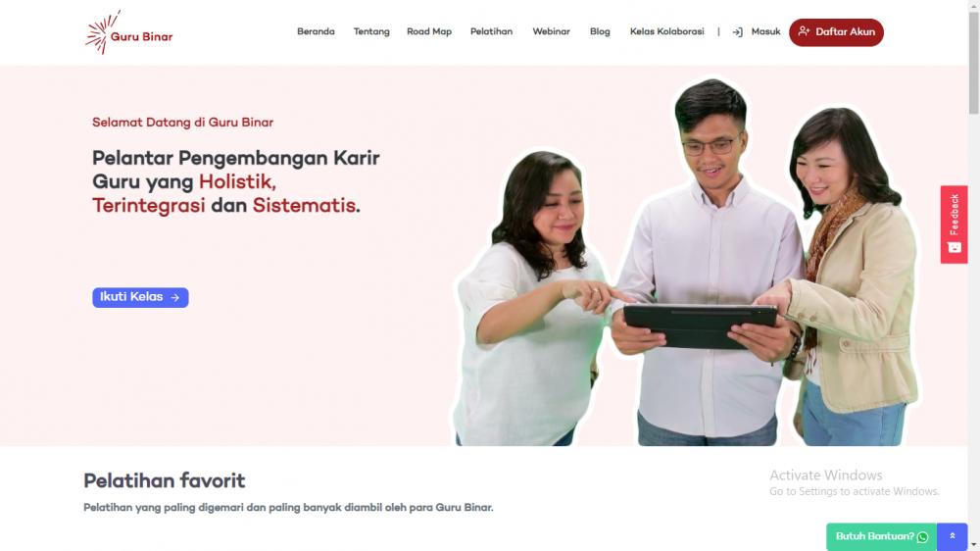Click the WhatsApp icon in Butuh Bantuan
The image size is (980, 551).
click(922, 536)
